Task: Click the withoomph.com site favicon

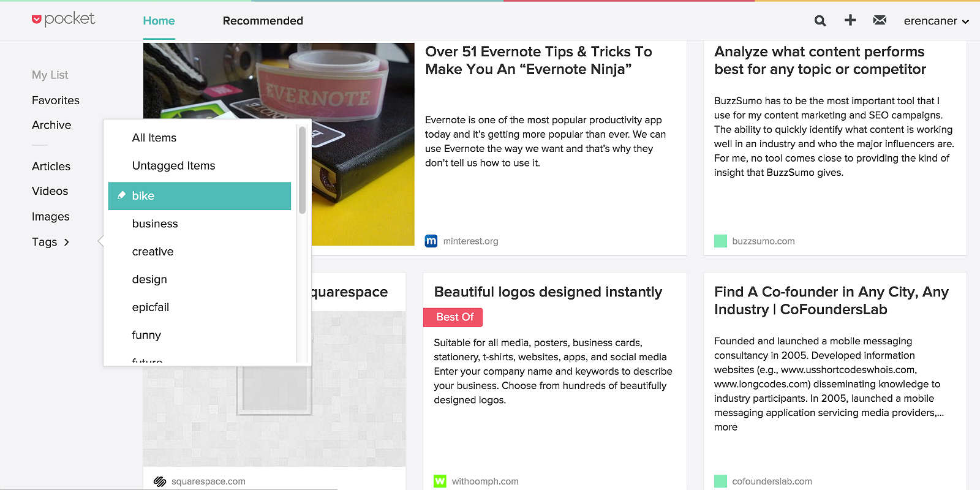Action: click(440, 481)
